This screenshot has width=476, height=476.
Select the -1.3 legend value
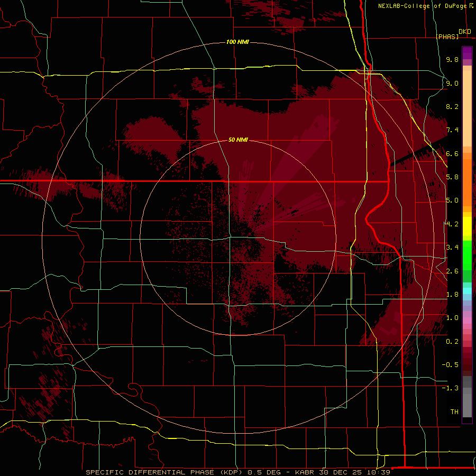(x=450, y=388)
